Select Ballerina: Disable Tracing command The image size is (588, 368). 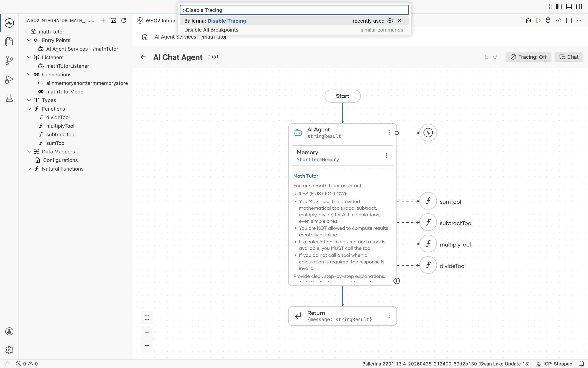click(x=294, y=21)
